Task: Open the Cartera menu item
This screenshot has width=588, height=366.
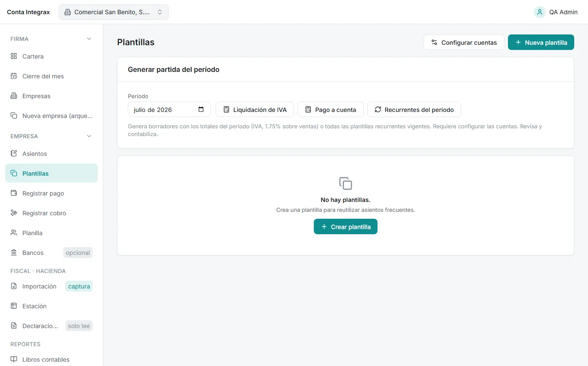Action: (x=52, y=56)
